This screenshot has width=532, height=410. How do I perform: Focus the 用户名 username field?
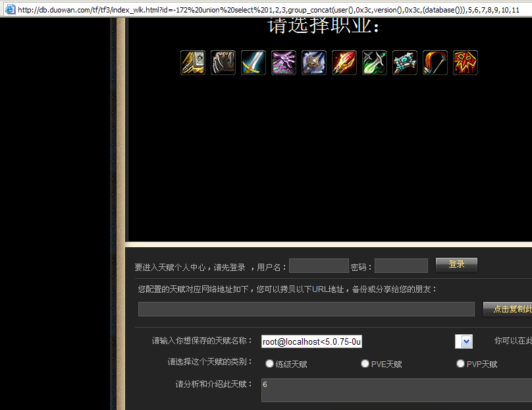(x=319, y=266)
